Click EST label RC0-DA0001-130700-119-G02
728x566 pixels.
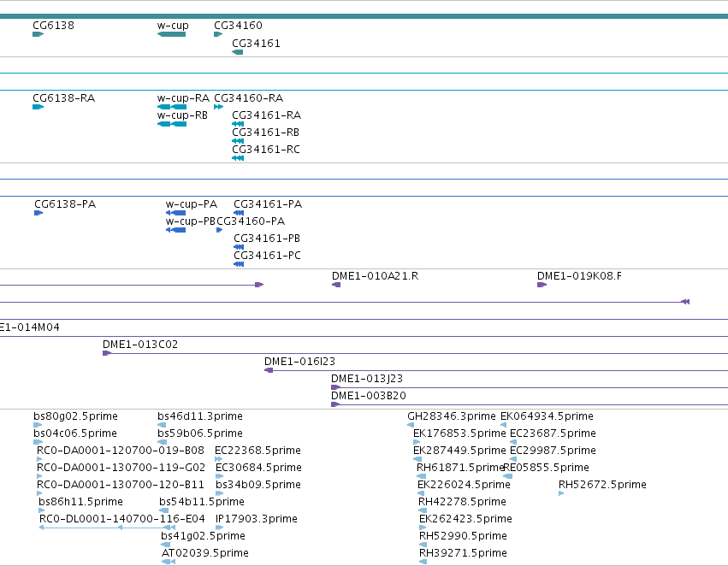(121, 469)
